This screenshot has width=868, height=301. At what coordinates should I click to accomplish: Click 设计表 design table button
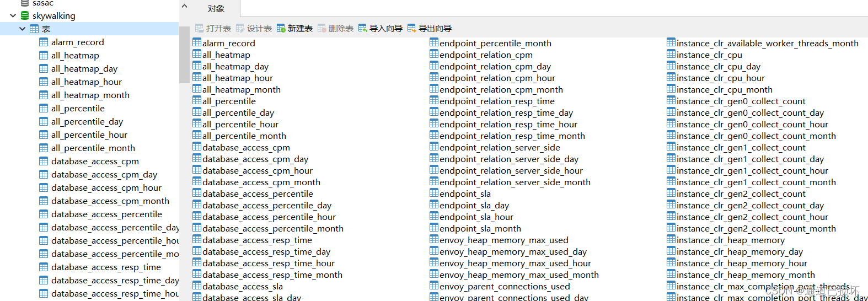tap(254, 28)
